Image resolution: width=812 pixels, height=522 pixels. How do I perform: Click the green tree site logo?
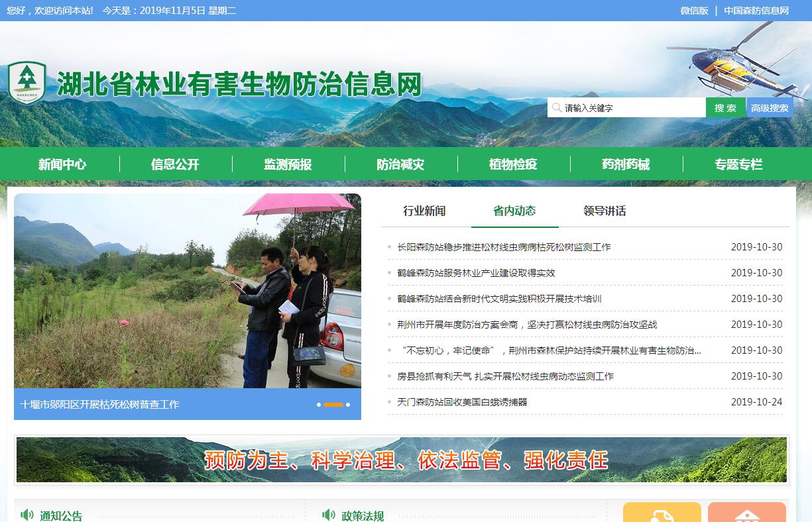click(x=27, y=82)
